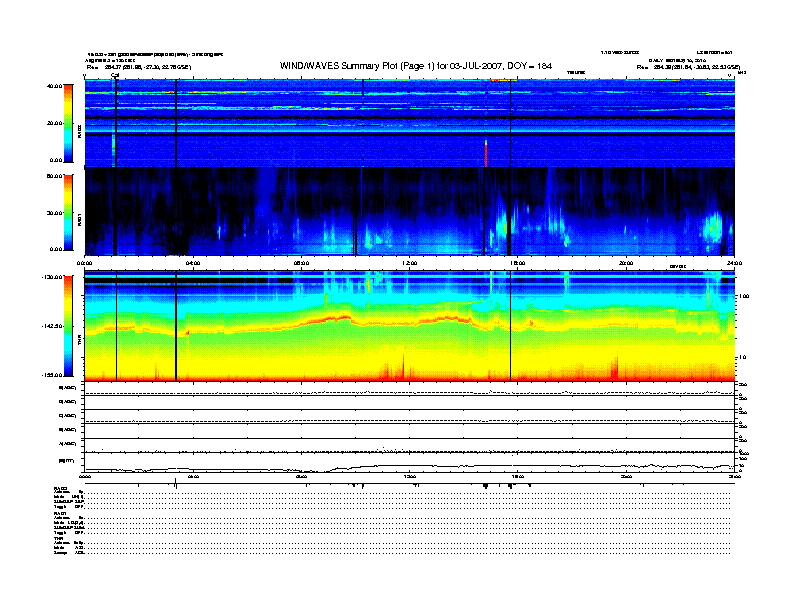Click the 30.00 label on RAD1 scale

click(55, 213)
